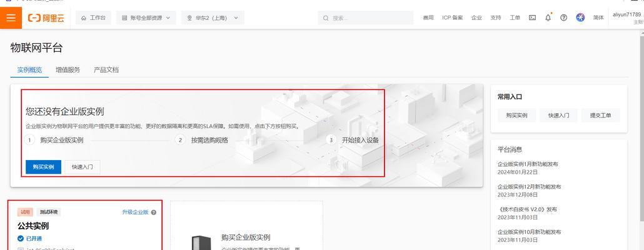
Task: Switch to the 产品文档 tab
Action: (x=106, y=70)
